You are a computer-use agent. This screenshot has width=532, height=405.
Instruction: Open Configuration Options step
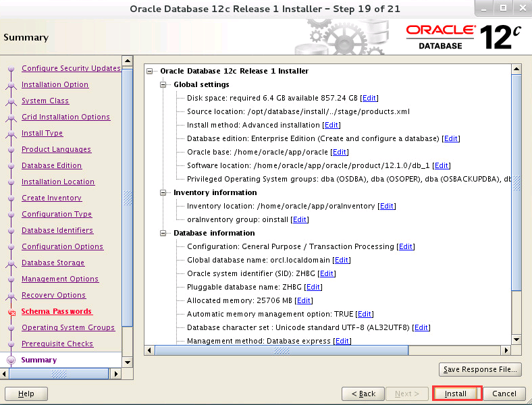[x=62, y=246]
